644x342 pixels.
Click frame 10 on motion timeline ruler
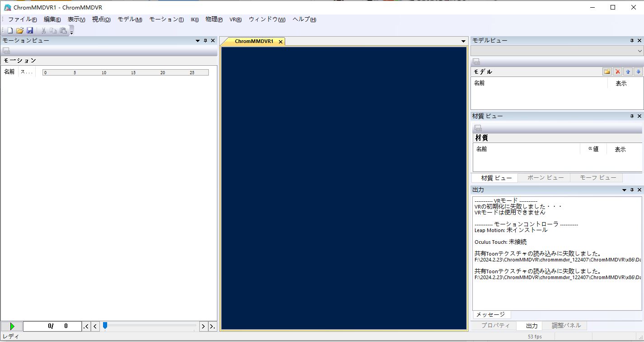pyautogui.click(x=104, y=72)
